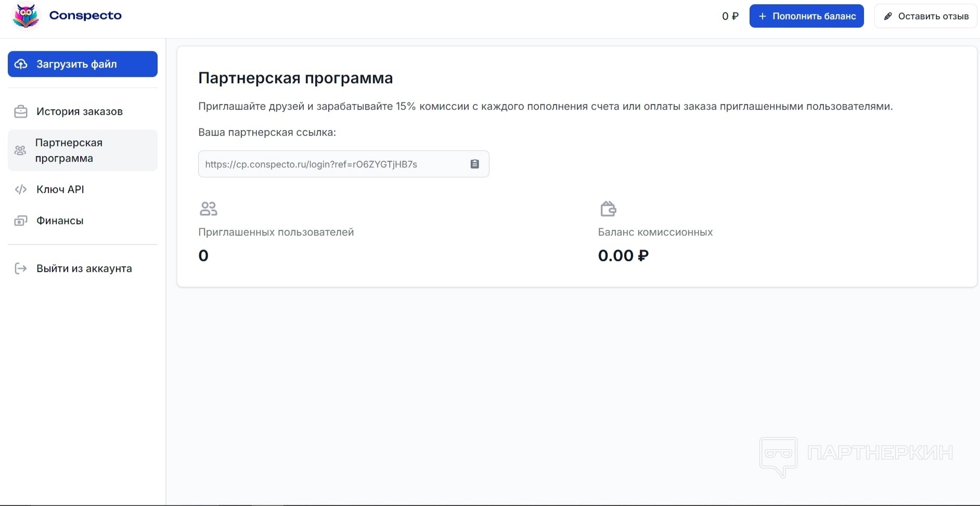Viewport: 980px width, 506px height.
Task: Click the Приглашенных пользователей label
Action: point(276,232)
